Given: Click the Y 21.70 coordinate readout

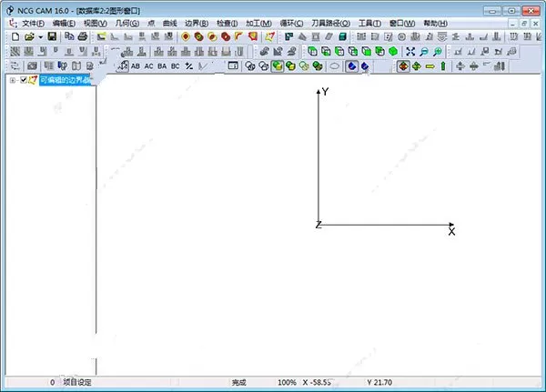Looking at the screenshot, I should pyautogui.click(x=379, y=383).
